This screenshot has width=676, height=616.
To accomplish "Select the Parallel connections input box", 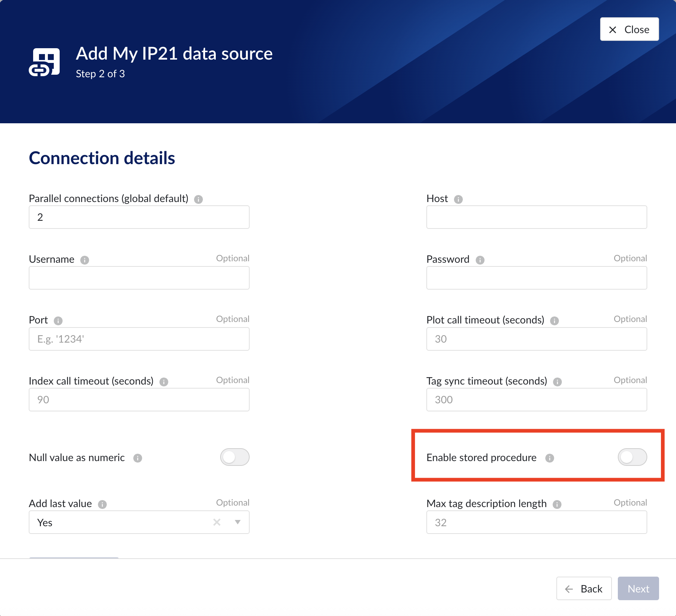I will tap(139, 217).
